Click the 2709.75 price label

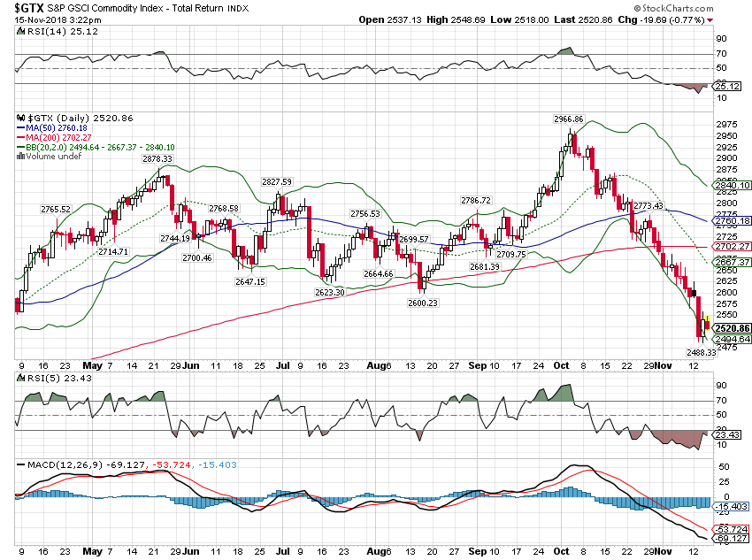coord(511,254)
